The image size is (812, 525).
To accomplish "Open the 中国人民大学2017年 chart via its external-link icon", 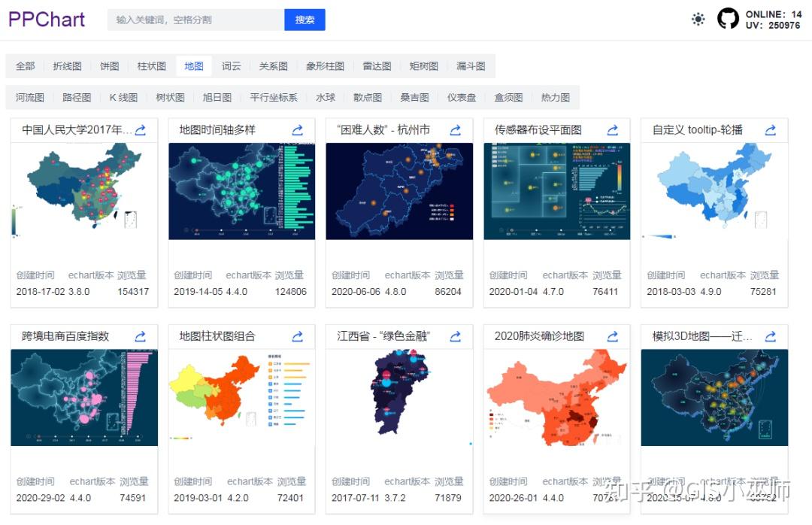I will click(140, 129).
